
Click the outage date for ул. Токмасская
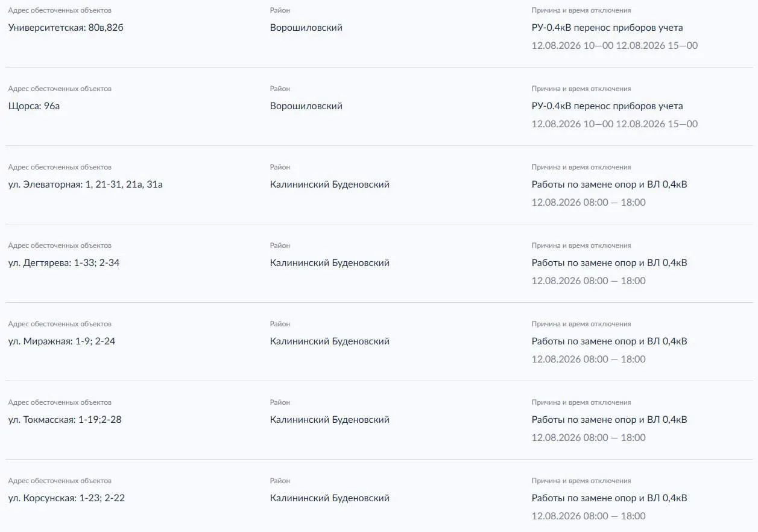point(556,438)
